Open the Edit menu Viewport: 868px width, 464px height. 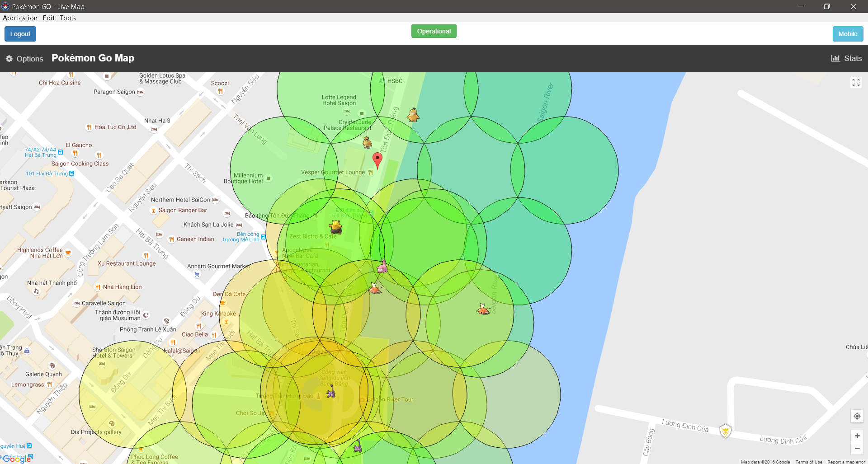coord(49,18)
